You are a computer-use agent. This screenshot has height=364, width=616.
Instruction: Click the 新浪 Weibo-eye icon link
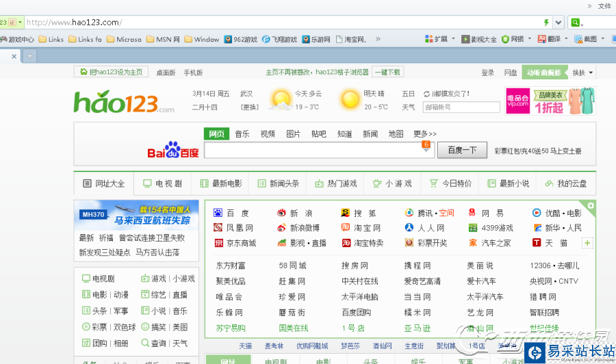pos(281,213)
